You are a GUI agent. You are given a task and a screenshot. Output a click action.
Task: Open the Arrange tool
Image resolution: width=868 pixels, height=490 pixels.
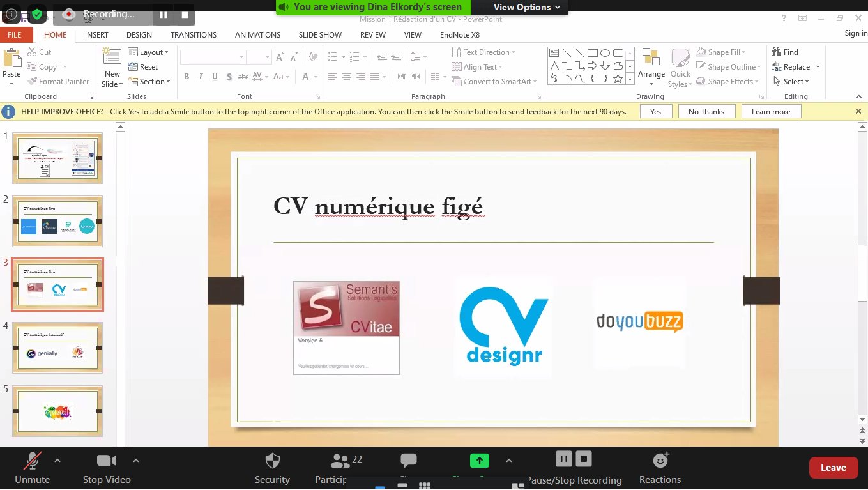651,57
